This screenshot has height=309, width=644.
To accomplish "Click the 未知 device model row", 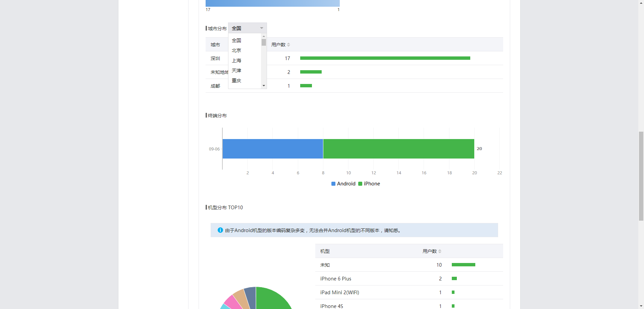I will [409, 265].
